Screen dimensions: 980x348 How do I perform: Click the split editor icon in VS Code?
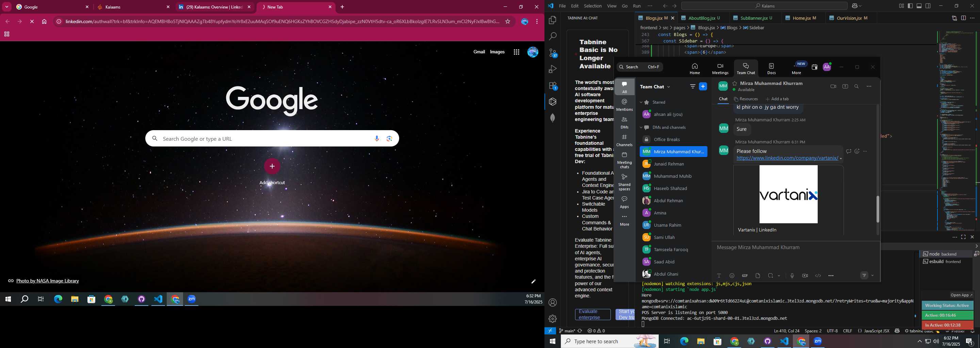click(964, 18)
